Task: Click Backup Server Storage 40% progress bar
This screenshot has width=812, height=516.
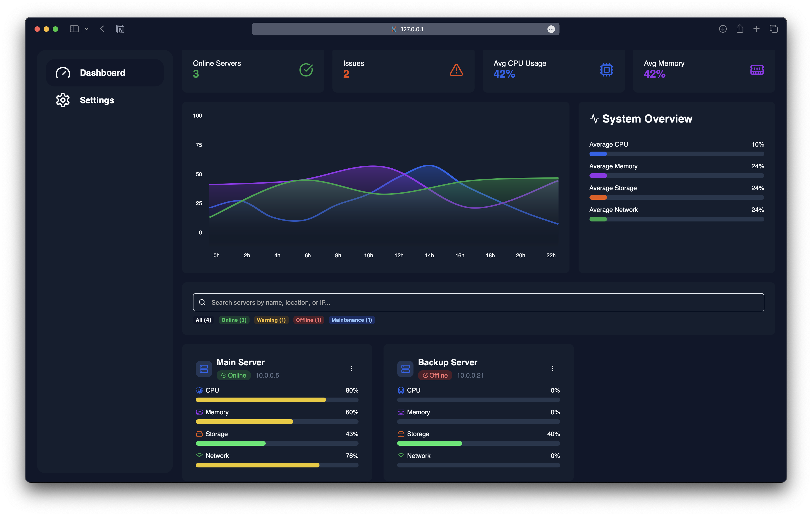Action: (x=478, y=443)
